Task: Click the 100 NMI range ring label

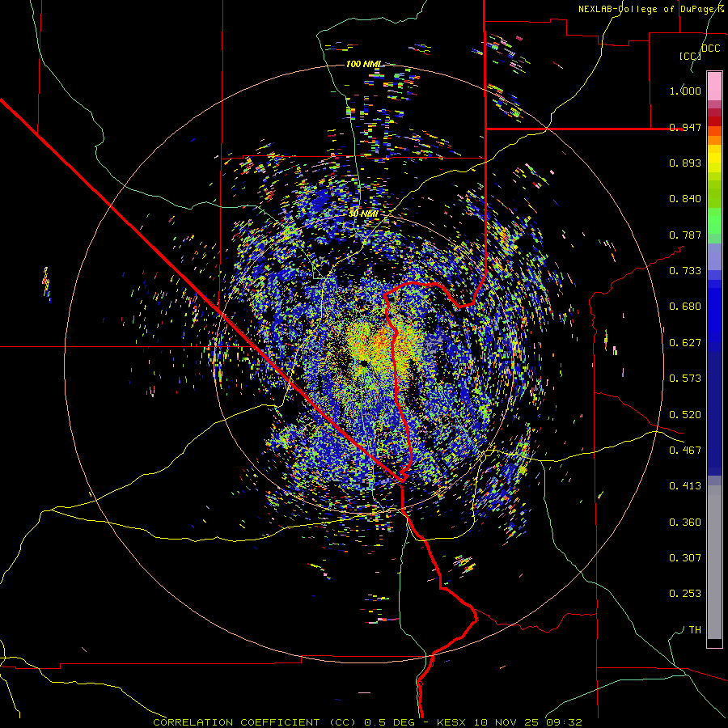Action: click(x=363, y=64)
